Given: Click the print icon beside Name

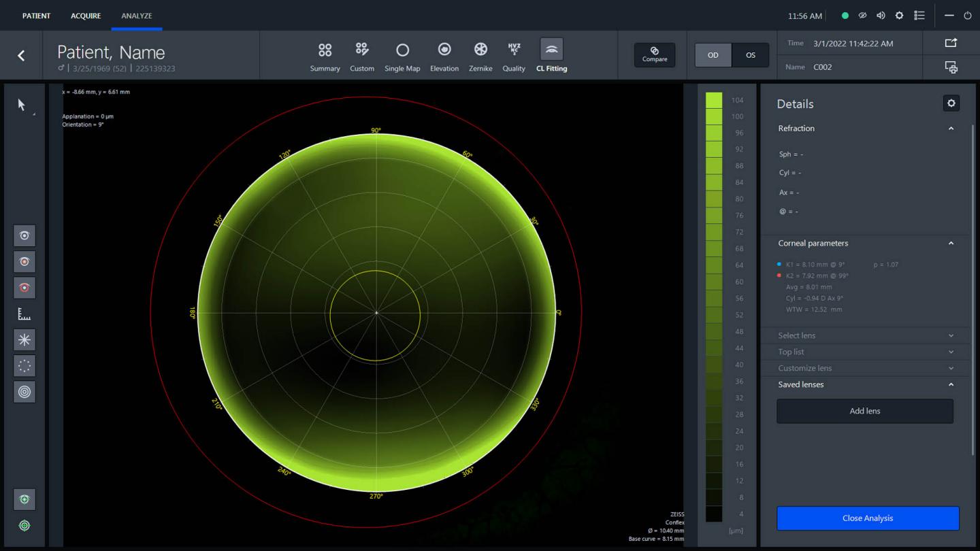Looking at the screenshot, I should pos(951,67).
